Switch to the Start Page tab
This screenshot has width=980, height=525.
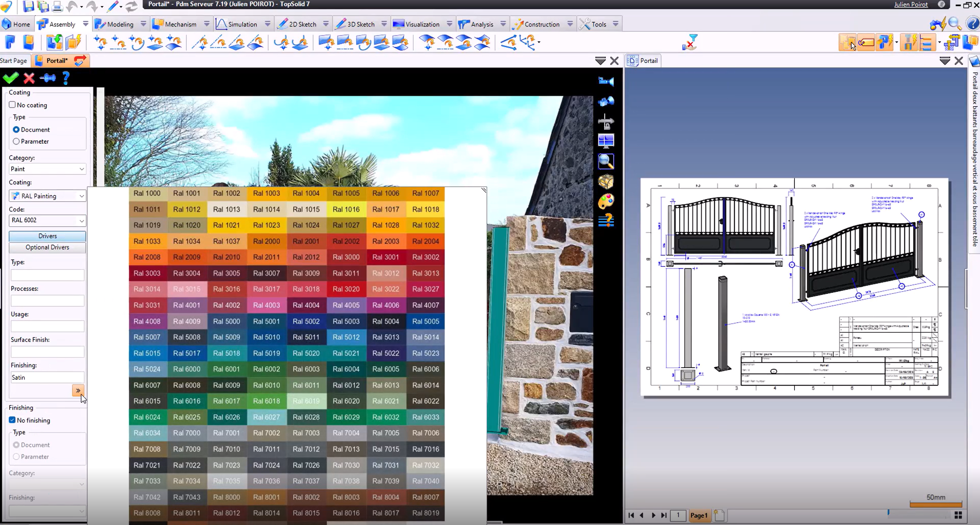point(14,61)
